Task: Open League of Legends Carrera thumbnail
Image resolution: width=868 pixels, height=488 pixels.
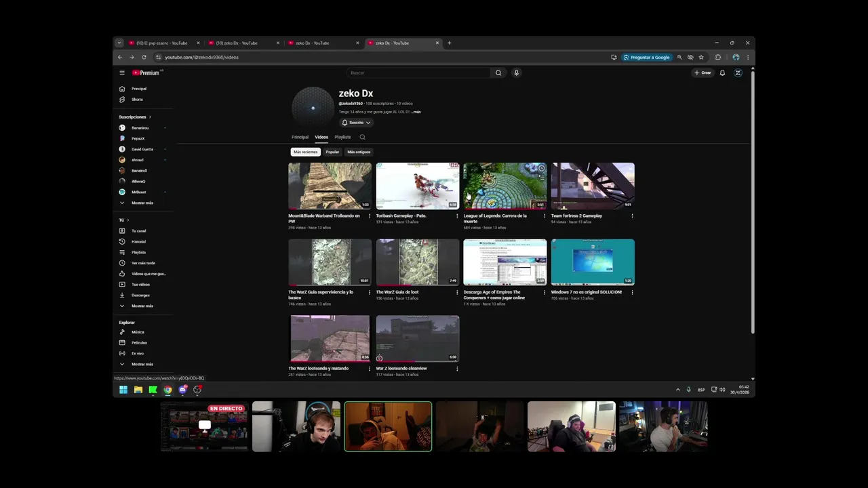Action: pyautogui.click(x=505, y=186)
